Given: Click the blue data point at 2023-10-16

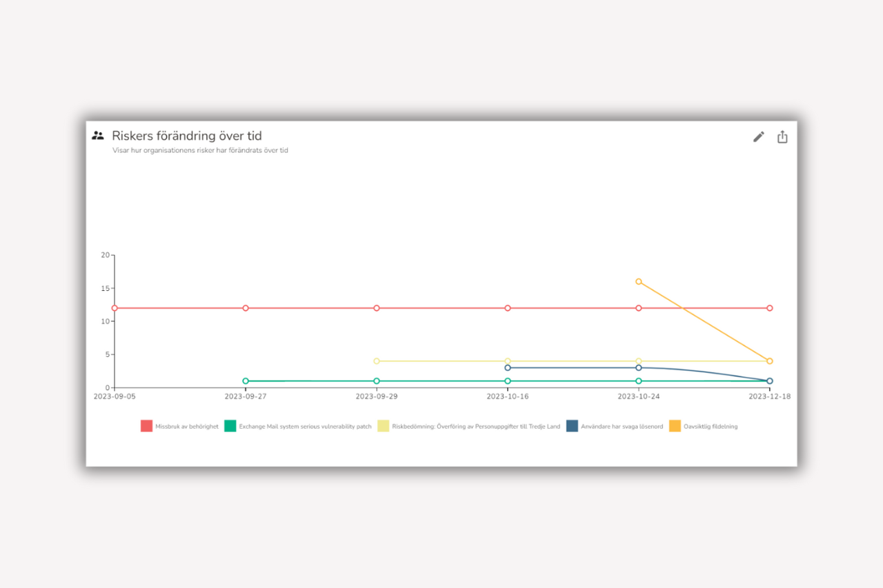Looking at the screenshot, I should tap(508, 367).
